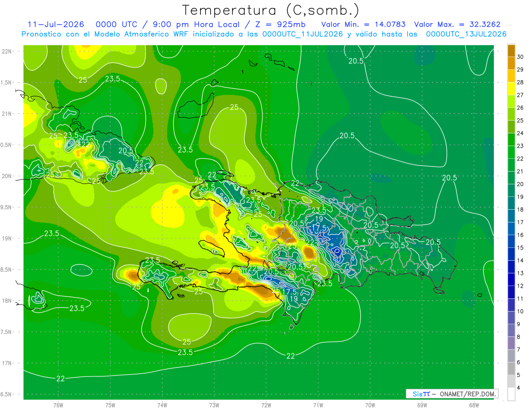Click the 75W longitude axis label
532x411 pixels.
tap(110, 405)
